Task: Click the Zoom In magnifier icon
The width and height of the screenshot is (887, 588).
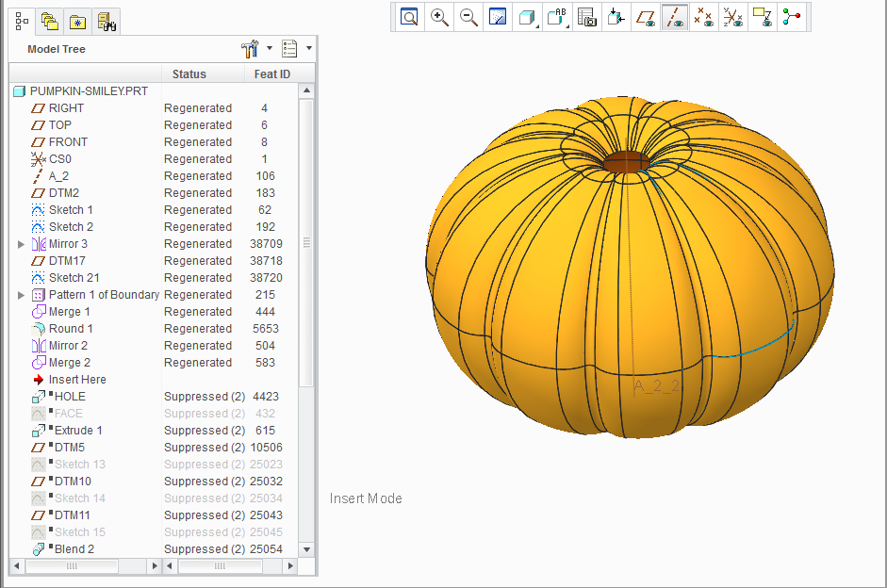Action: coord(439,17)
